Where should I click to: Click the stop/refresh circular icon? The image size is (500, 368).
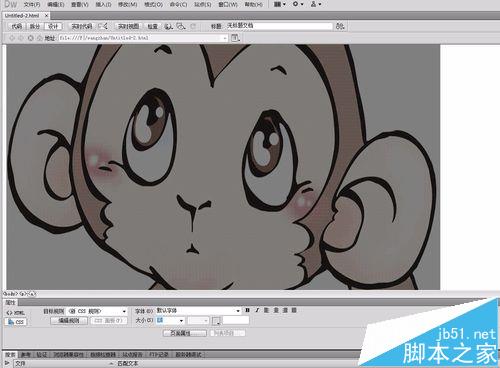pos(31,38)
